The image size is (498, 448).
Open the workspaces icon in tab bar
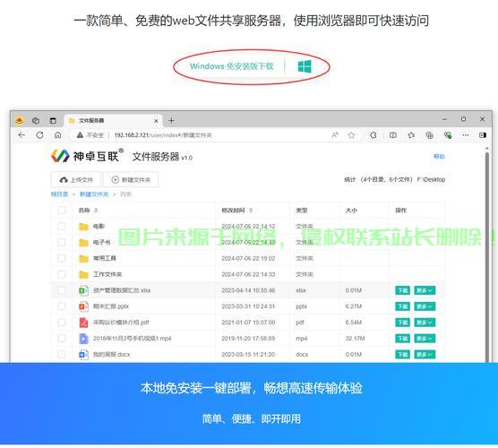[x=36, y=120]
